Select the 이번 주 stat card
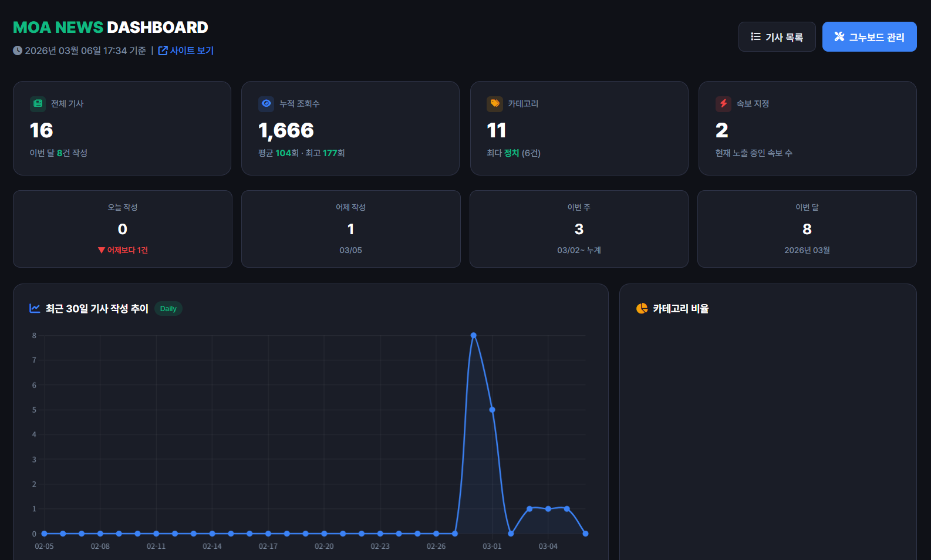This screenshot has height=560, width=931. pyautogui.click(x=579, y=229)
